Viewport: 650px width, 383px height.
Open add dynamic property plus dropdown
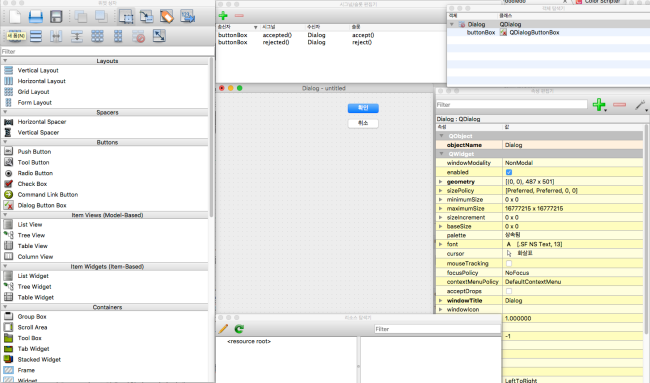pos(599,105)
